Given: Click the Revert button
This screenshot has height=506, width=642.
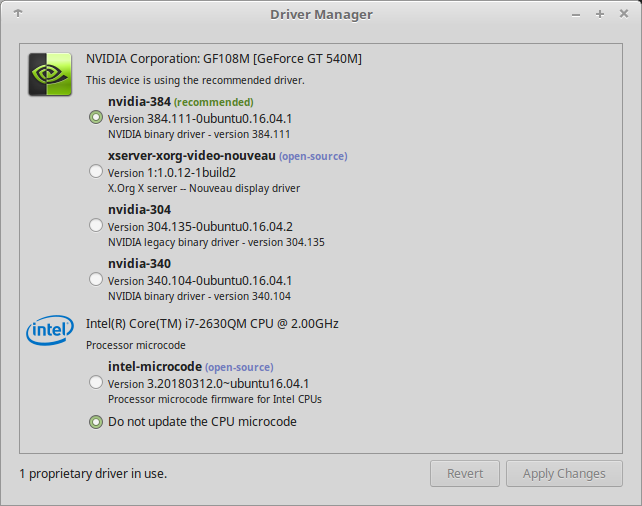Looking at the screenshot, I should (x=465, y=474).
